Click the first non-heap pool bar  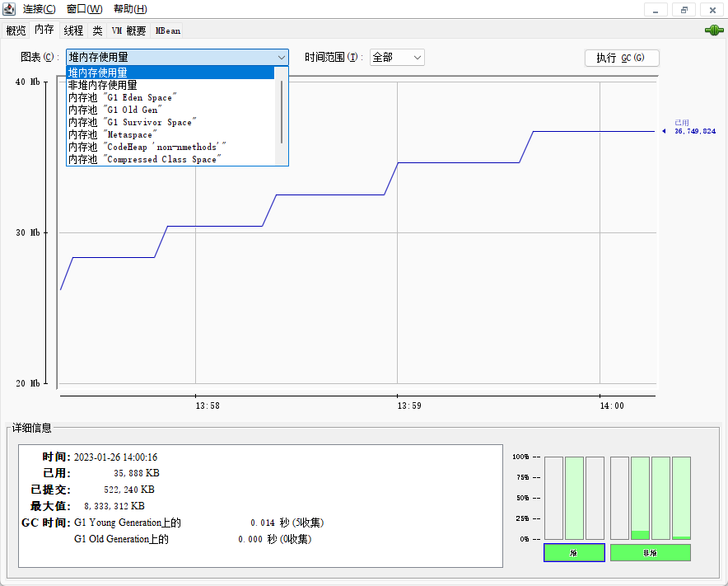click(x=619, y=498)
